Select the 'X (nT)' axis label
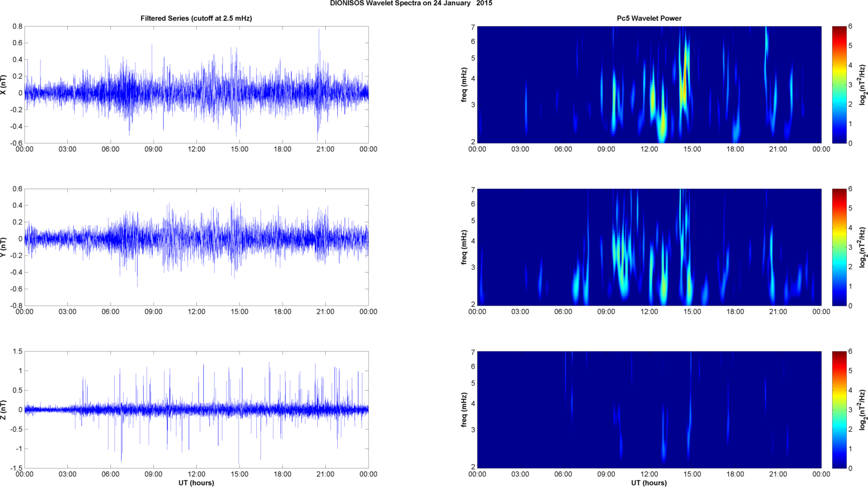Viewport: 868px width, 487px height. pyautogui.click(x=4, y=84)
